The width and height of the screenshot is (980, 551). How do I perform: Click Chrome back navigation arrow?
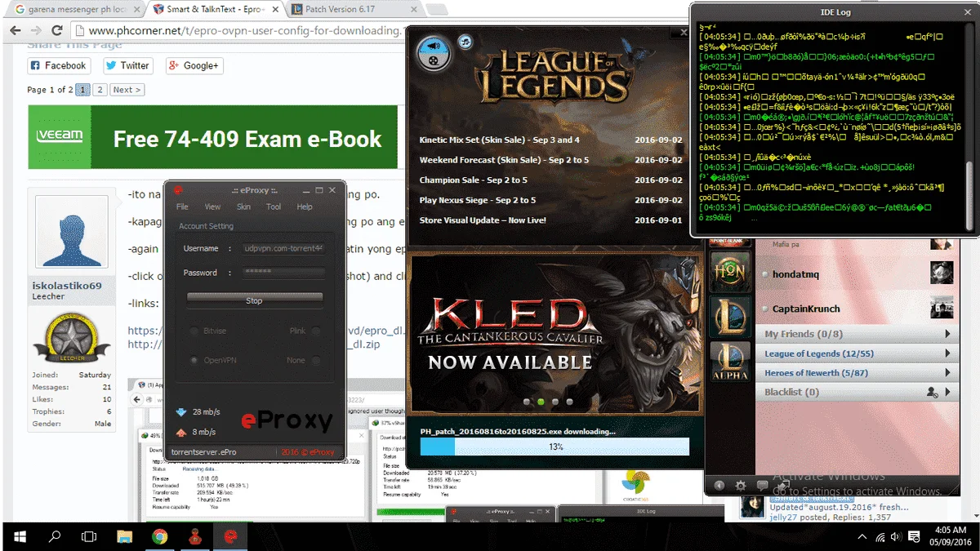(16, 30)
